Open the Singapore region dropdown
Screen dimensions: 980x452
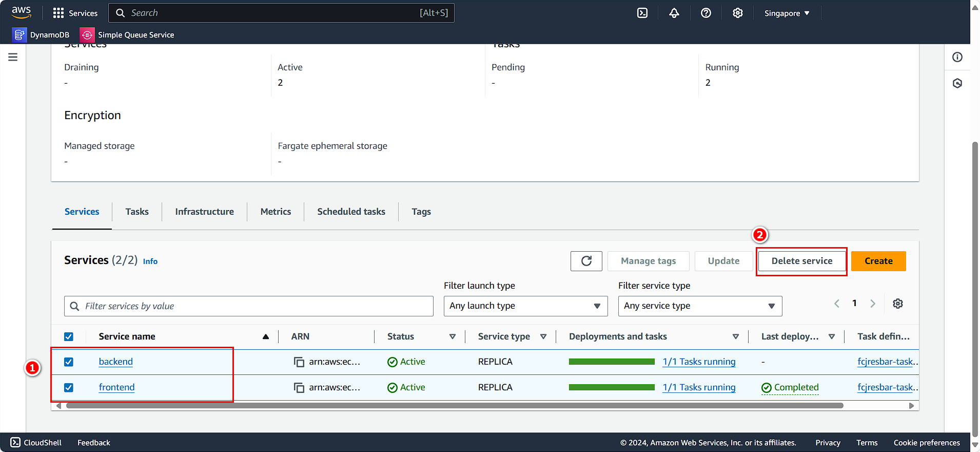[x=787, y=13]
